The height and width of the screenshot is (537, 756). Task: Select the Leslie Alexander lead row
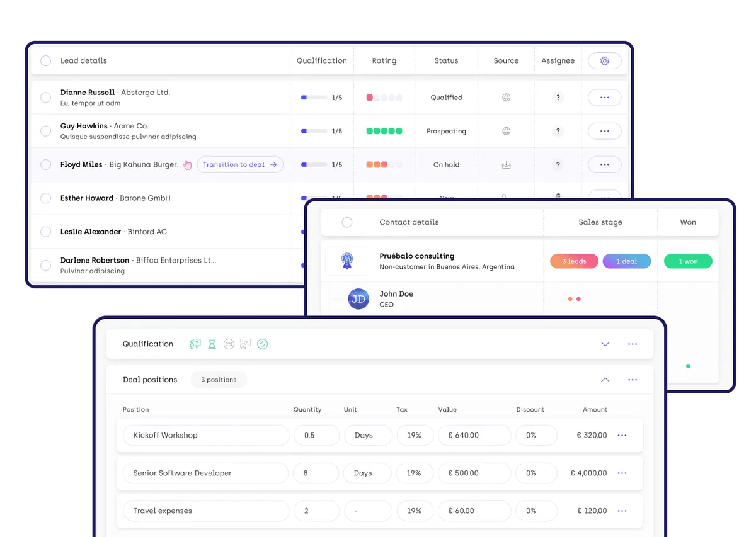tap(45, 232)
